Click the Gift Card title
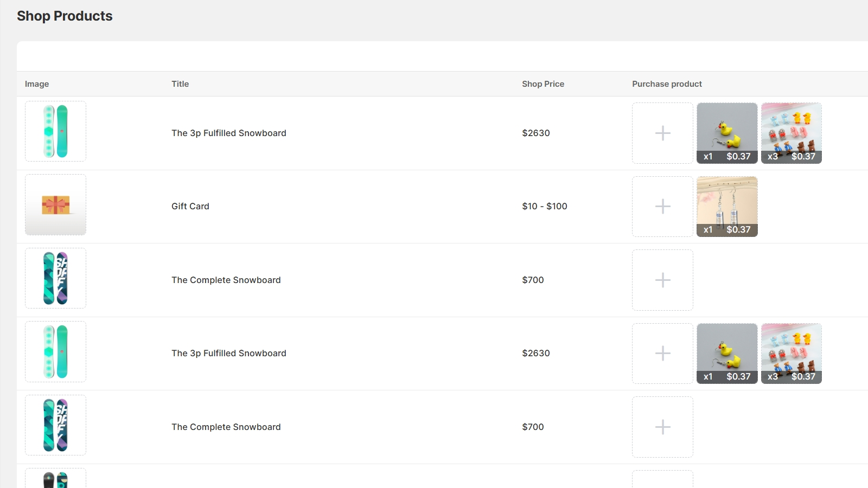This screenshot has height=488, width=868. [190, 206]
